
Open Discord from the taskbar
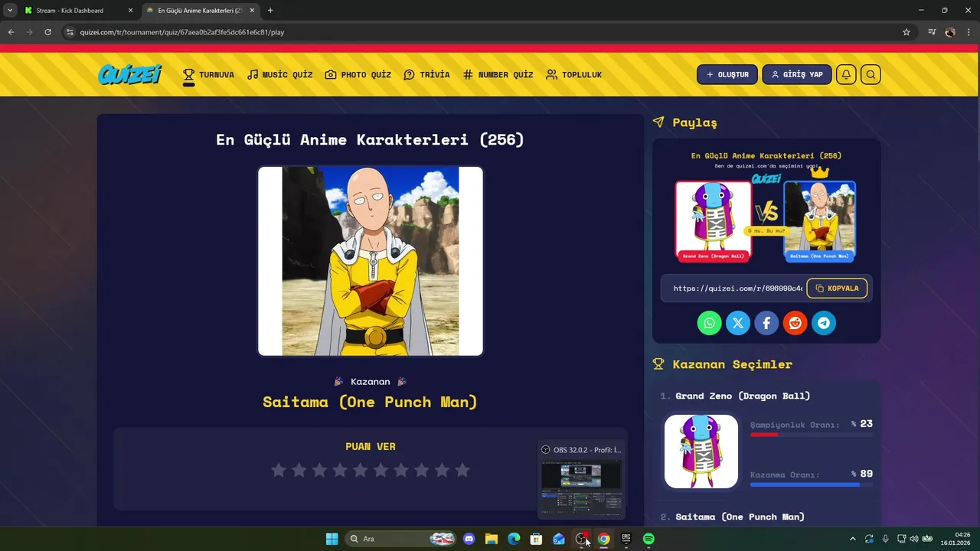pyautogui.click(x=469, y=539)
